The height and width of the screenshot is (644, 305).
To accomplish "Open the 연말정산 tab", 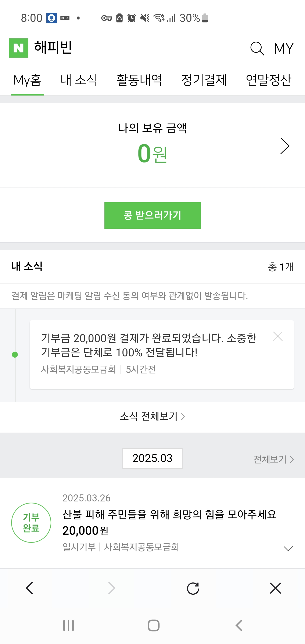I will tap(269, 80).
